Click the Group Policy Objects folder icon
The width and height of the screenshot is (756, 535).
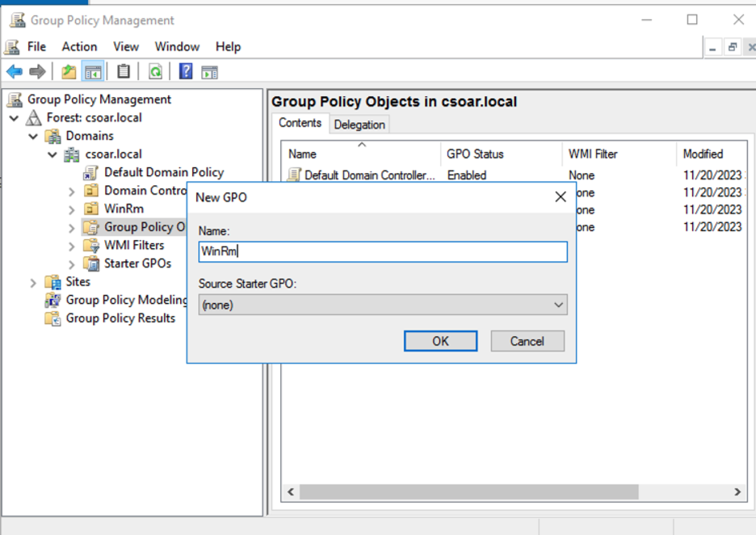point(91,226)
